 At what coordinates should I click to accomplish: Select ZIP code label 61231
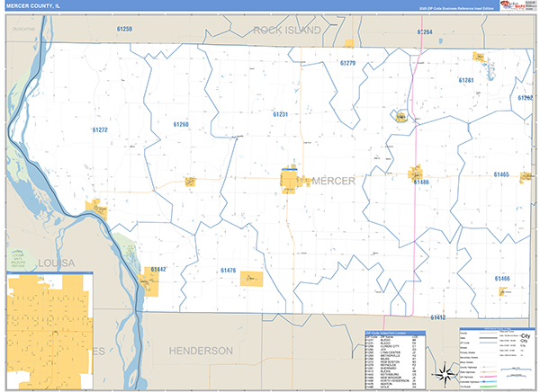pyautogui.click(x=280, y=114)
